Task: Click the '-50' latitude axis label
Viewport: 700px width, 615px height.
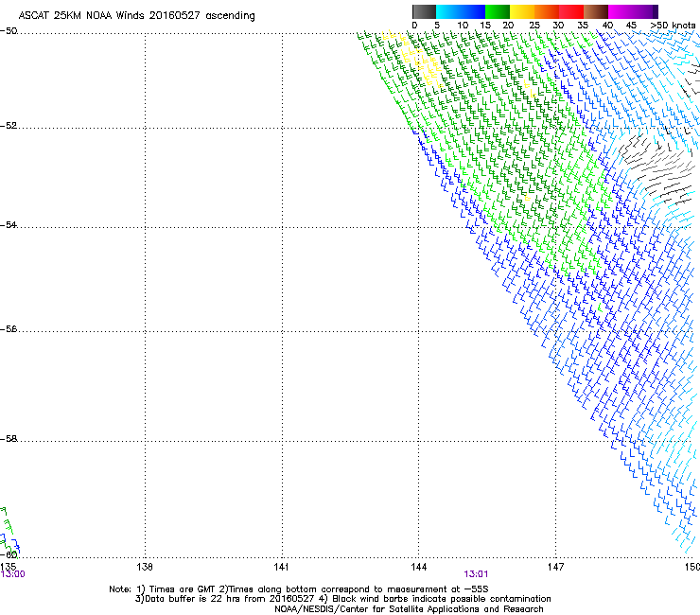Action: pos(9,31)
